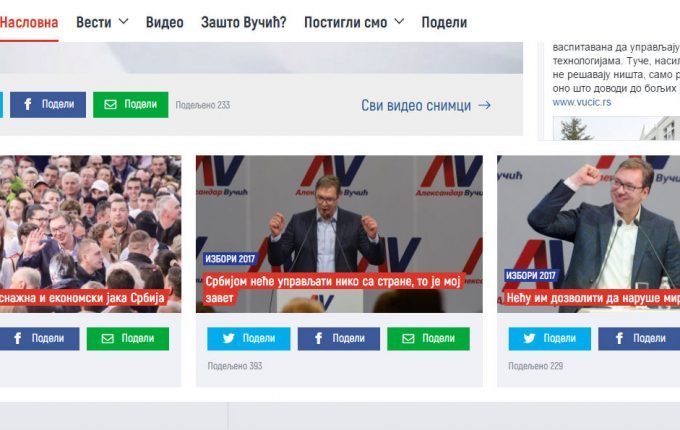Share the crowd article via email
This screenshot has width=680, height=430.
click(x=128, y=339)
